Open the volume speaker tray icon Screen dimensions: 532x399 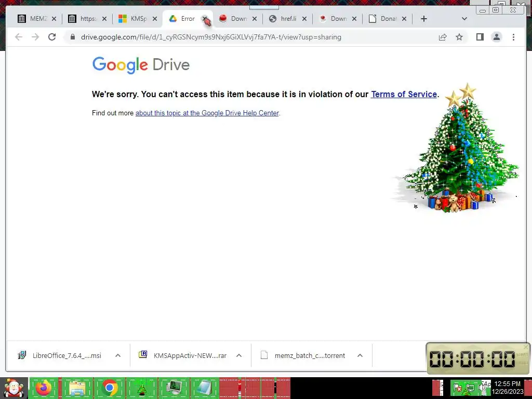(x=482, y=388)
